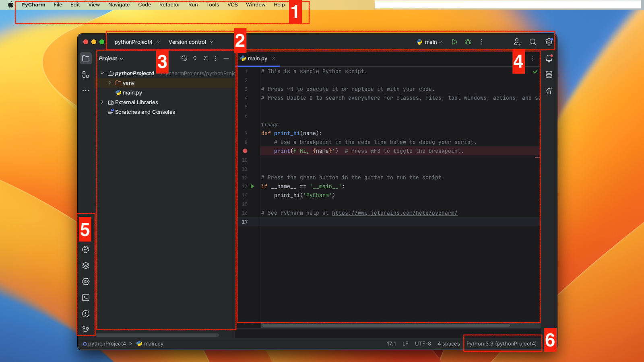
Task: Select main.py in the Project tree
Action: coord(132,93)
